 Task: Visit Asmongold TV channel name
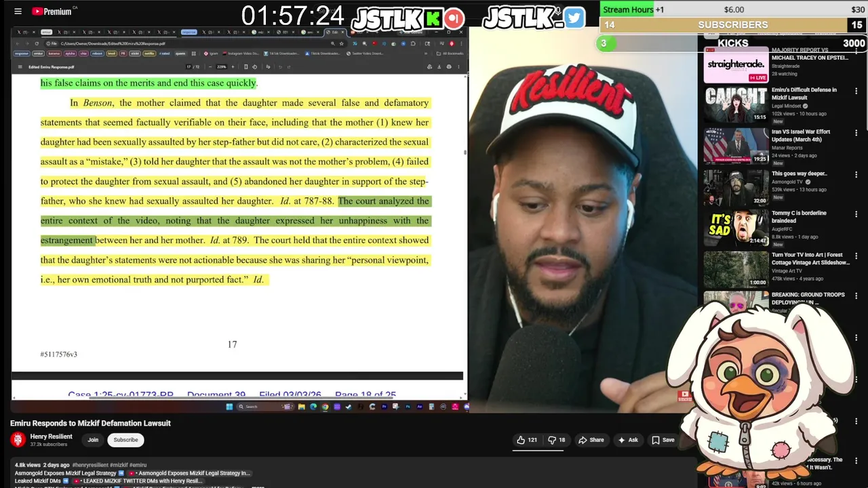click(x=787, y=182)
